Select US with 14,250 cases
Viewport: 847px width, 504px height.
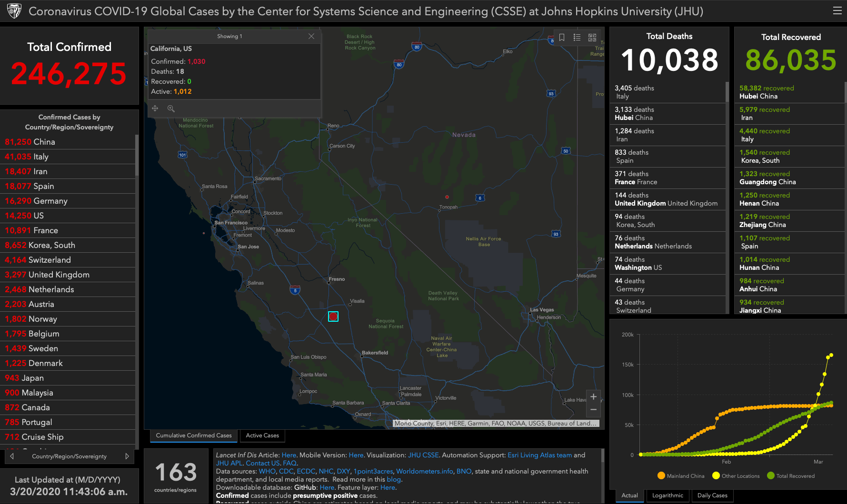tap(68, 216)
